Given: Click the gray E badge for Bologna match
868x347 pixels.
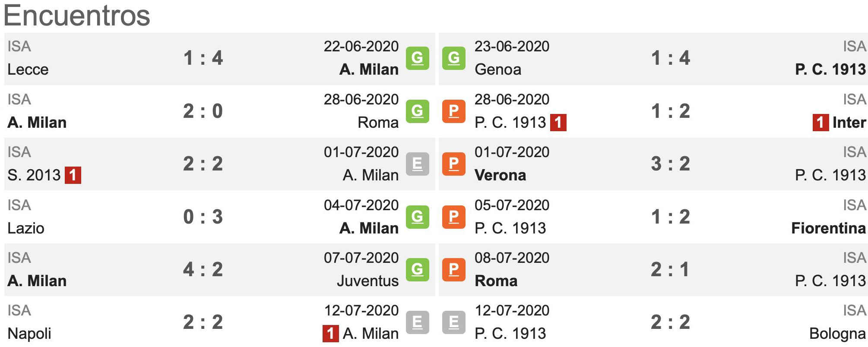Looking at the screenshot, I should pyautogui.click(x=453, y=322).
